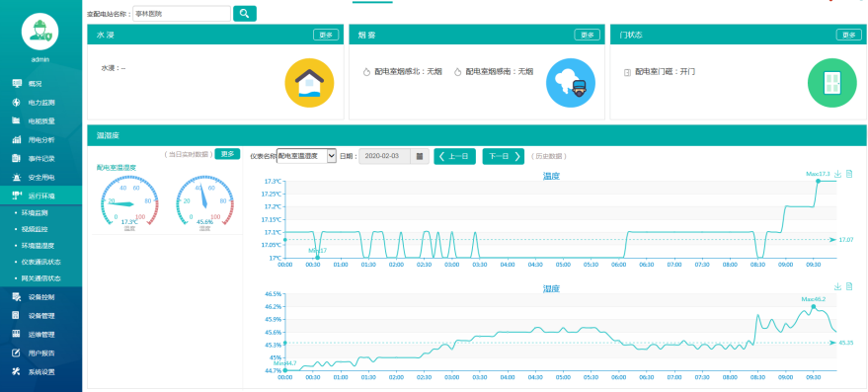Click the 配电室烟感北：无烟 status text
This screenshot has width=868, height=392.
coord(408,72)
